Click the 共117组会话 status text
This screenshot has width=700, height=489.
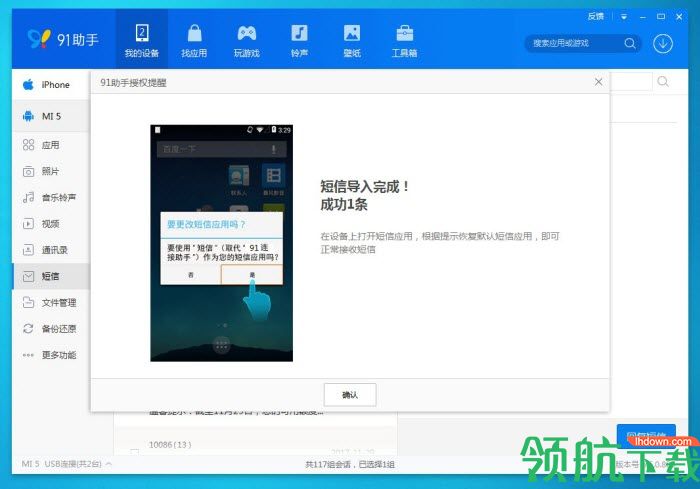pos(350,464)
